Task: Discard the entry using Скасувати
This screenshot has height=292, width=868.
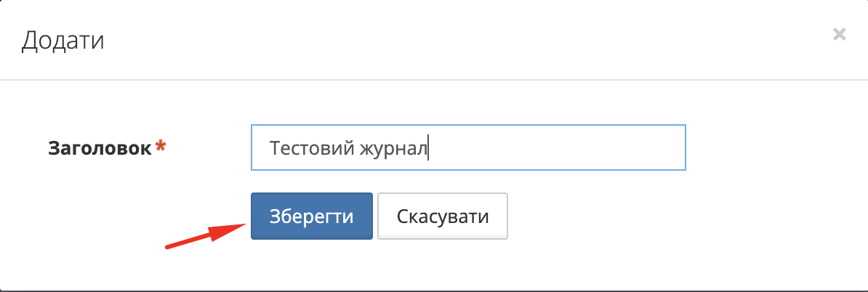Action: tap(442, 216)
